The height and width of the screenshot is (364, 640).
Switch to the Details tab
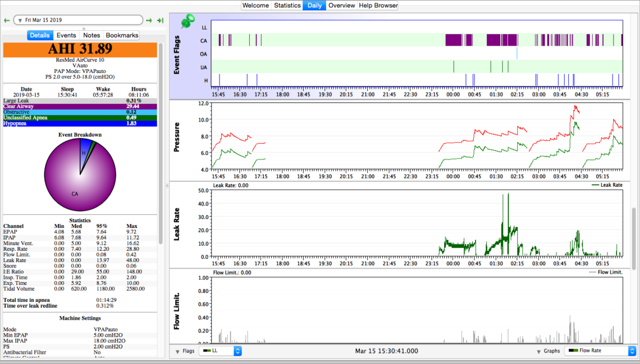tap(40, 35)
